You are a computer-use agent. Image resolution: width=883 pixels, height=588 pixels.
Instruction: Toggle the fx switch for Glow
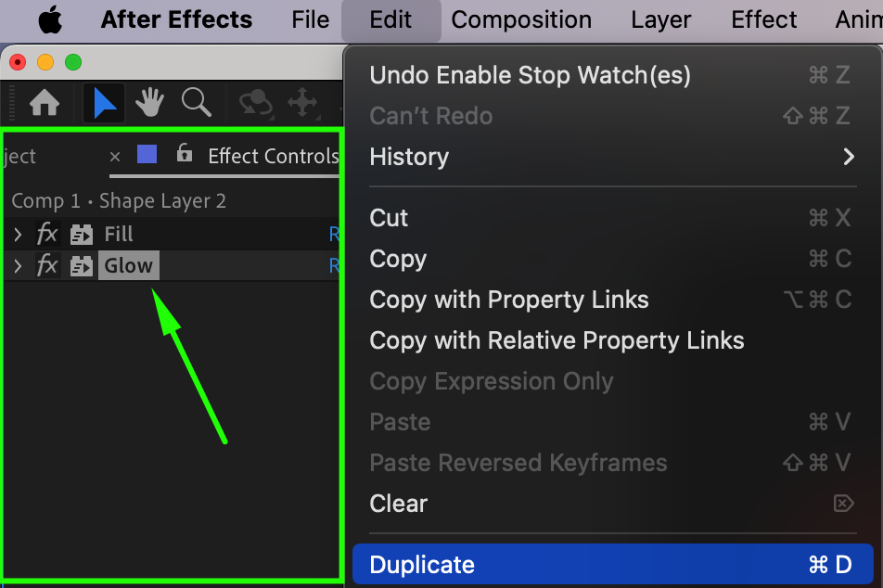[x=47, y=264]
